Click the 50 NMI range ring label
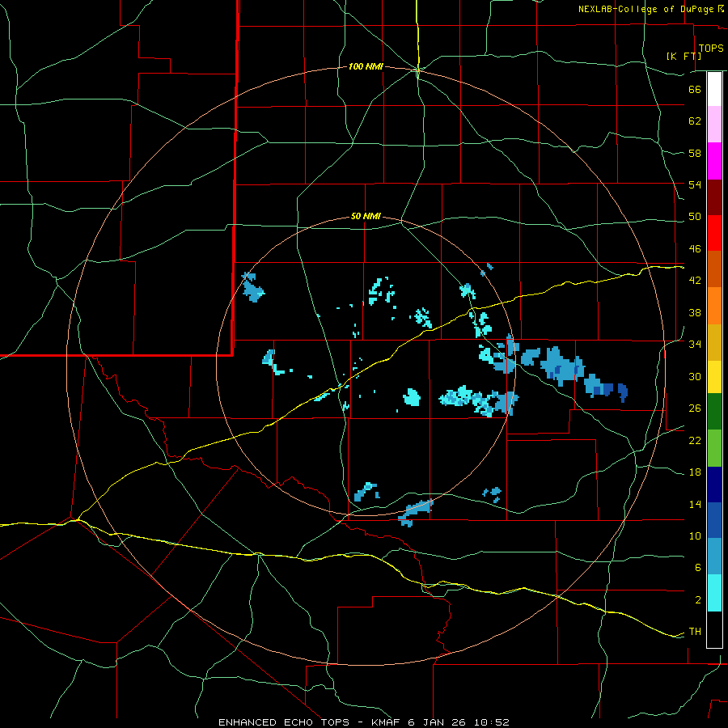 click(366, 216)
